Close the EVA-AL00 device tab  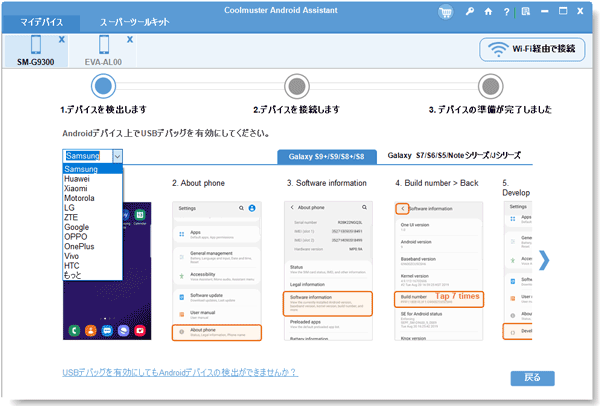[130, 39]
